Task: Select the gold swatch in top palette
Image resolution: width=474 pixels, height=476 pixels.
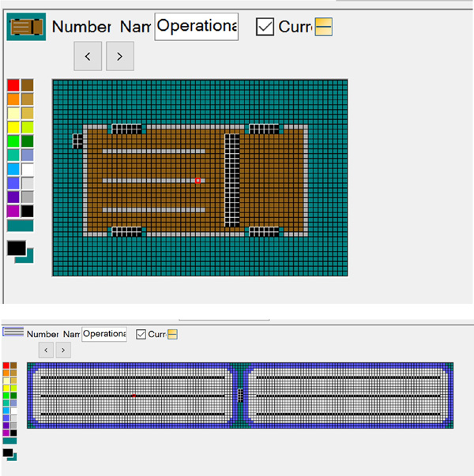Action: [28, 113]
